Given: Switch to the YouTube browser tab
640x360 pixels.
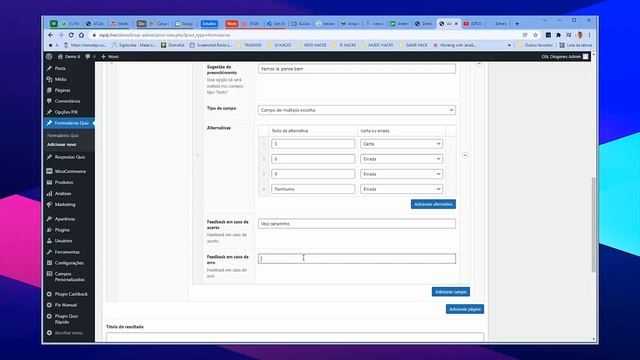Looking at the screenshot, I should 473,24.
